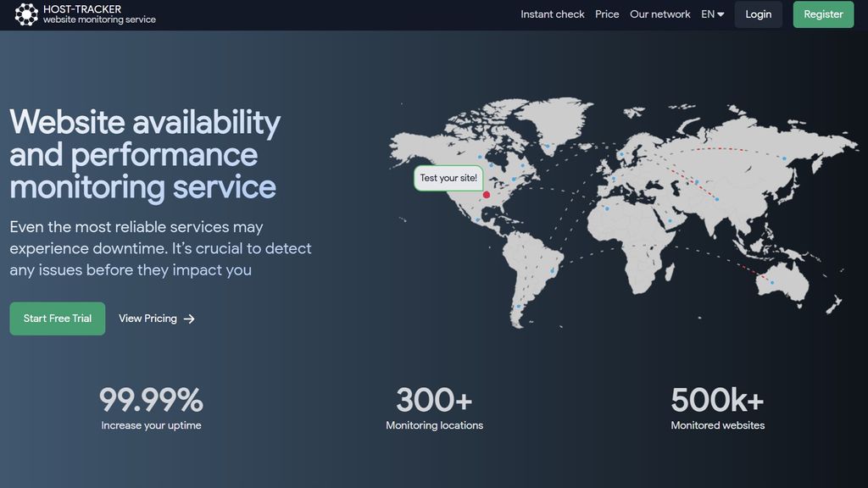Open the Instant check menu item
Image resolution: width=868 pixels, height=488 pixels.
tap(552, 14)
